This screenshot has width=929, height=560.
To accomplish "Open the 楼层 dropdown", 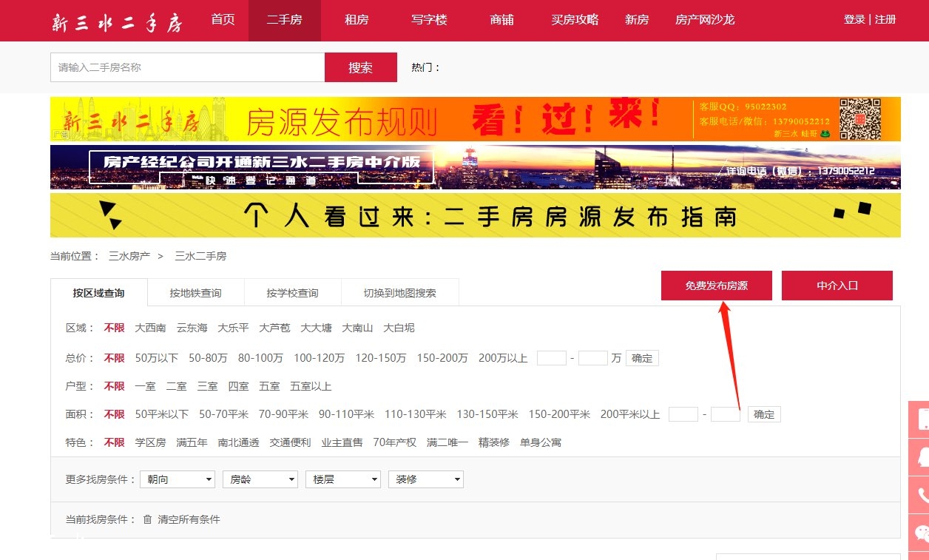I will point(343,479).
